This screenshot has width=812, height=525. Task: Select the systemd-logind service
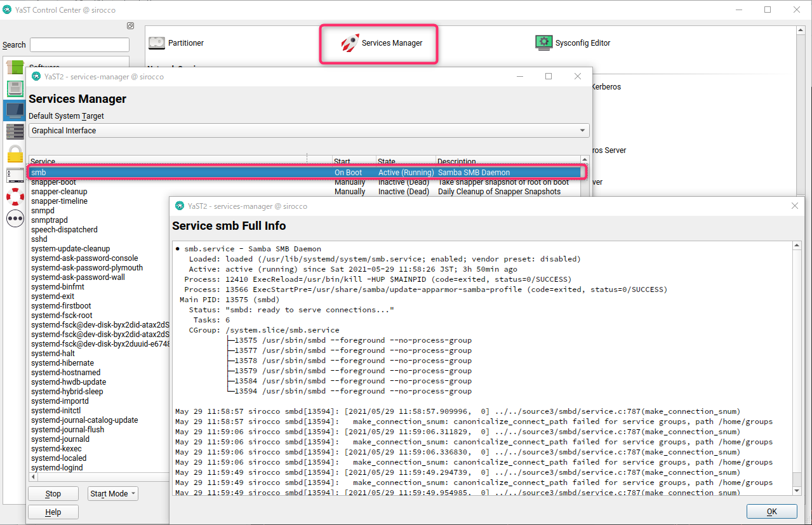pyautogui.click(x=57, y=468)
